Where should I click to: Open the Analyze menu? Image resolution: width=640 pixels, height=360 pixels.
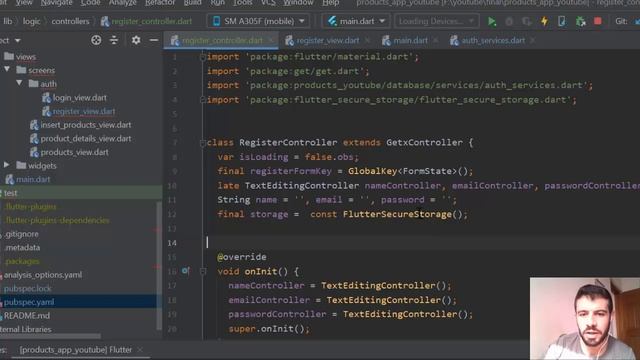[122, 3]
